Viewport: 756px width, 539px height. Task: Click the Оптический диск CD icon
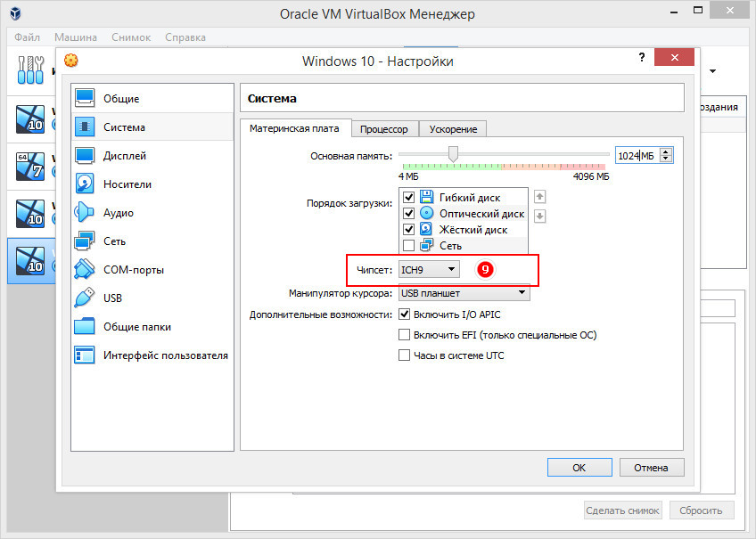point(427,213)
